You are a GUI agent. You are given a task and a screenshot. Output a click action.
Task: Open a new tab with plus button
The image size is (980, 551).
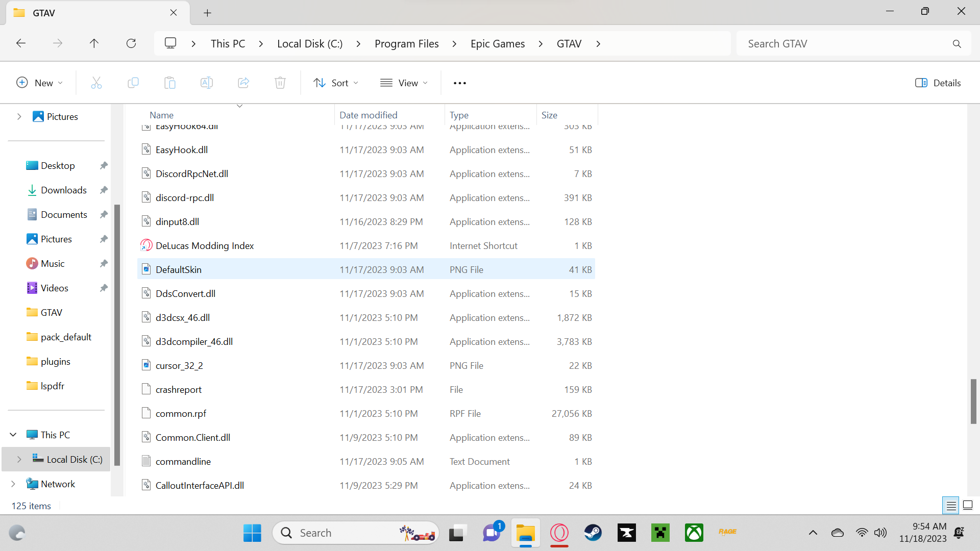(207, 13)
